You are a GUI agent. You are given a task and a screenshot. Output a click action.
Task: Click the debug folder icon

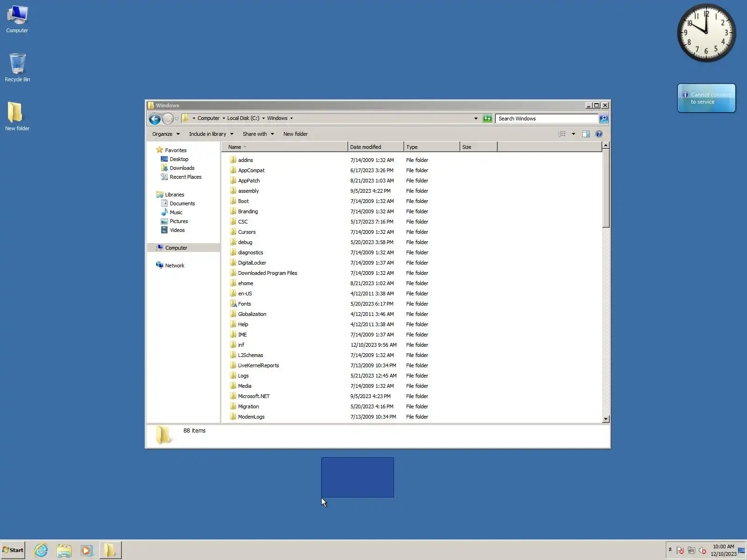[233, 242]
